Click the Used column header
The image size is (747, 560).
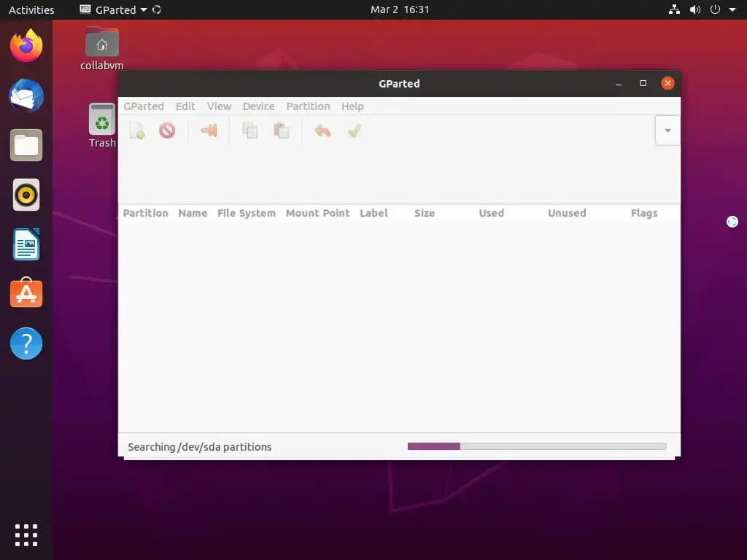pos(492,213)
